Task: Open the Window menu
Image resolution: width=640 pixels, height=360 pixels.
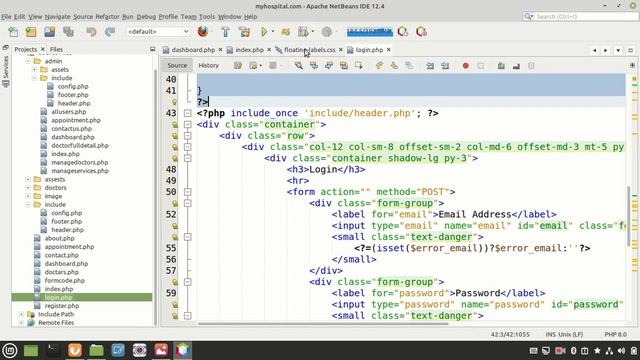Action: click(x=229, y=17)
